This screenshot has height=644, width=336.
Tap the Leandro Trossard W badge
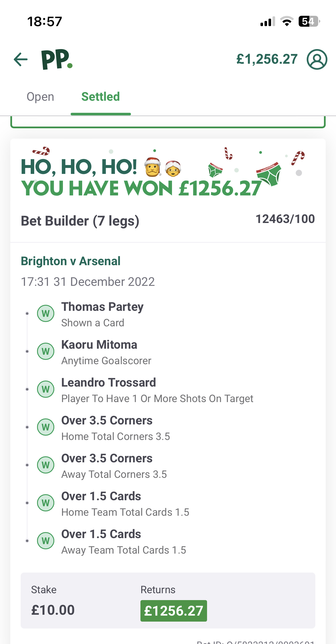click(x=46, y=389)
